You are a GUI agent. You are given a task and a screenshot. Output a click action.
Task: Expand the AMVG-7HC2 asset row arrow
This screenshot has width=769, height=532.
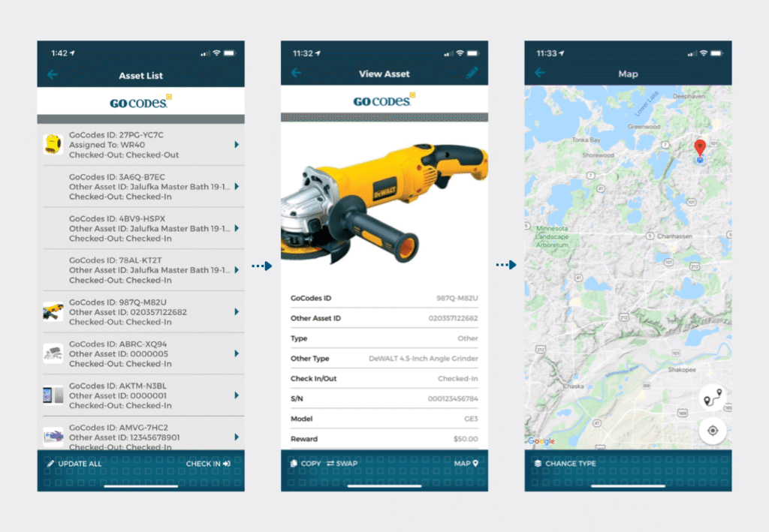(x=237, y=437)
